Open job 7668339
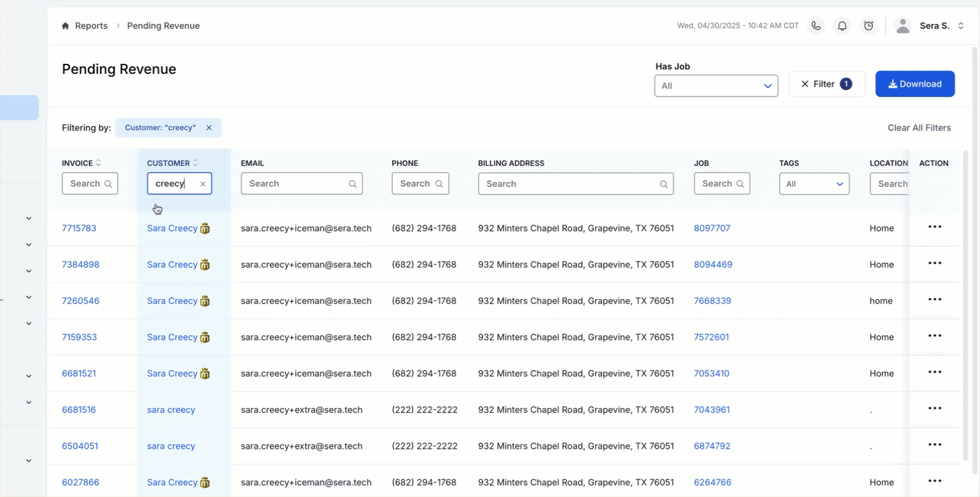The height and width of the screenshot is (497, 980). pyautogui.click(x=713, y=300)
